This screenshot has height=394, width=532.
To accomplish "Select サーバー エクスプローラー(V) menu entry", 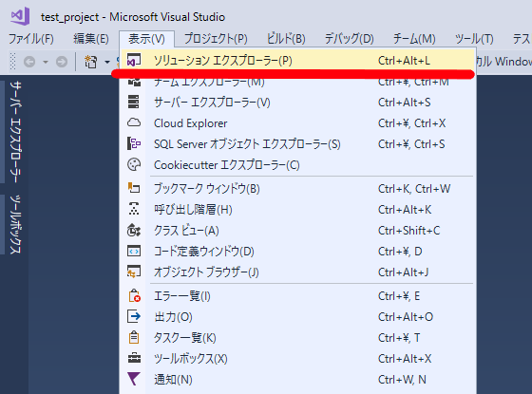I will pyautogui.click(x=298, y=103).
